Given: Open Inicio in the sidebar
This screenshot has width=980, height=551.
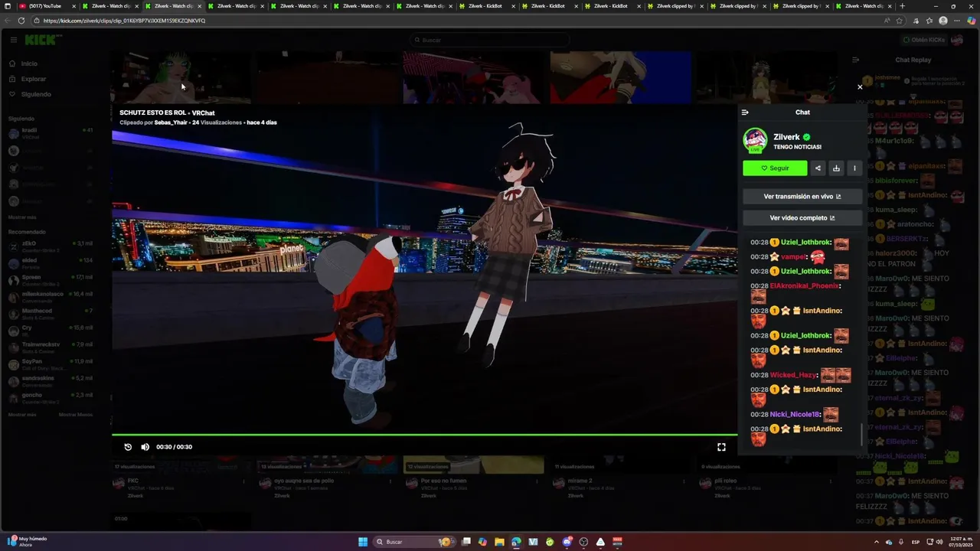Looking at the screenshot, I should (x=29, y=64).
